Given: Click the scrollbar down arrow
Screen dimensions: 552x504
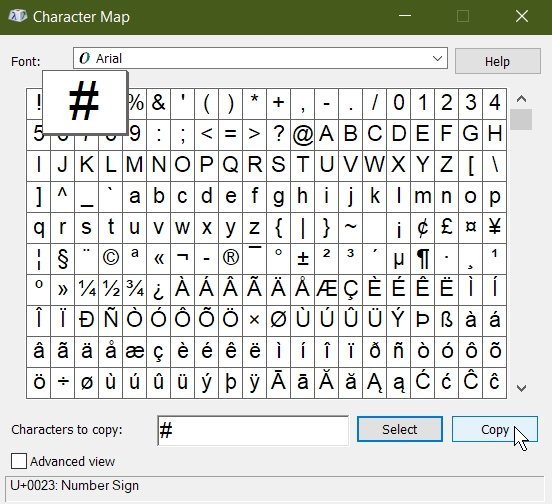Looking at the screenshot, I should [x=521, y=388].
